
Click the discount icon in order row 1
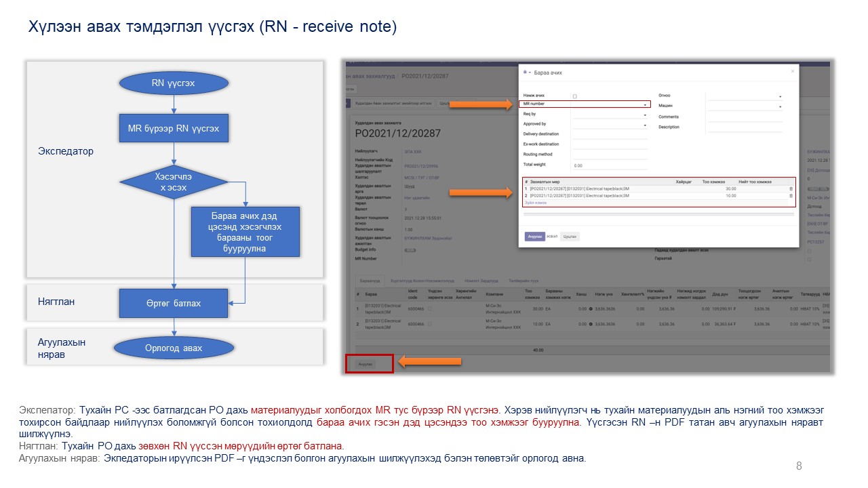(x=591, y=309)
